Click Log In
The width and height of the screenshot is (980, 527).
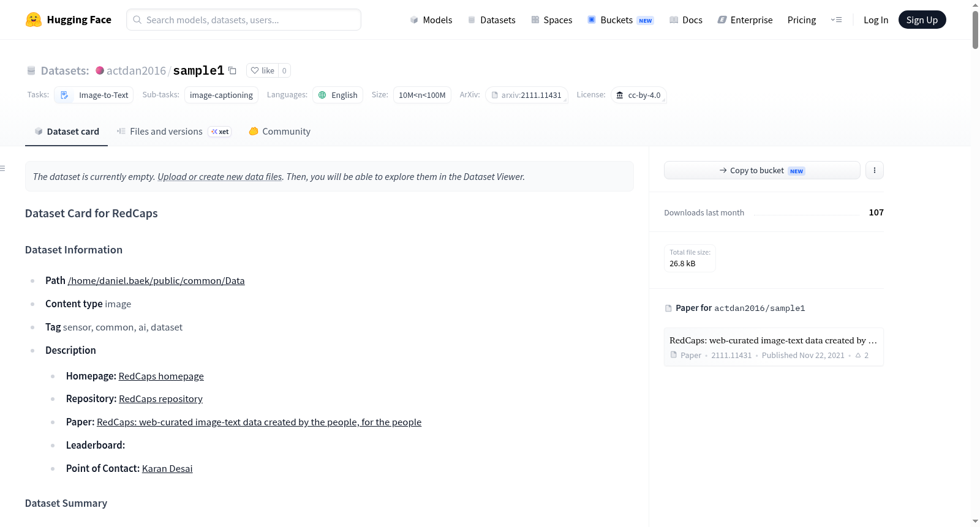[x=876, y=20]
